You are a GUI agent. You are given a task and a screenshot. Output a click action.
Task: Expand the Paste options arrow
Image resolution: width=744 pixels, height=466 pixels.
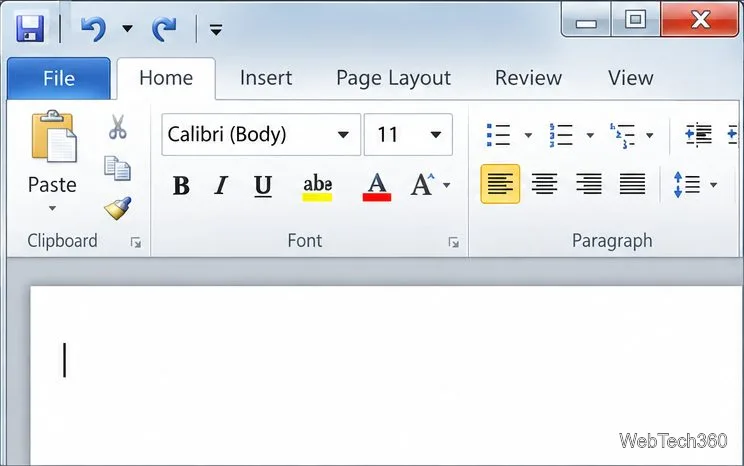click(52, 208)
